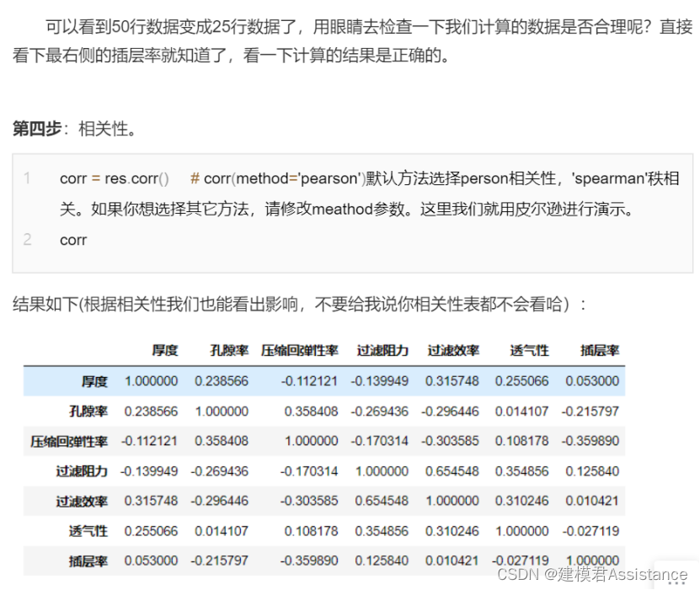Click the CSDN @建模君Assistance watermark
The height and width of the screenshot is (590, 700).
click(x=591, y=575)
